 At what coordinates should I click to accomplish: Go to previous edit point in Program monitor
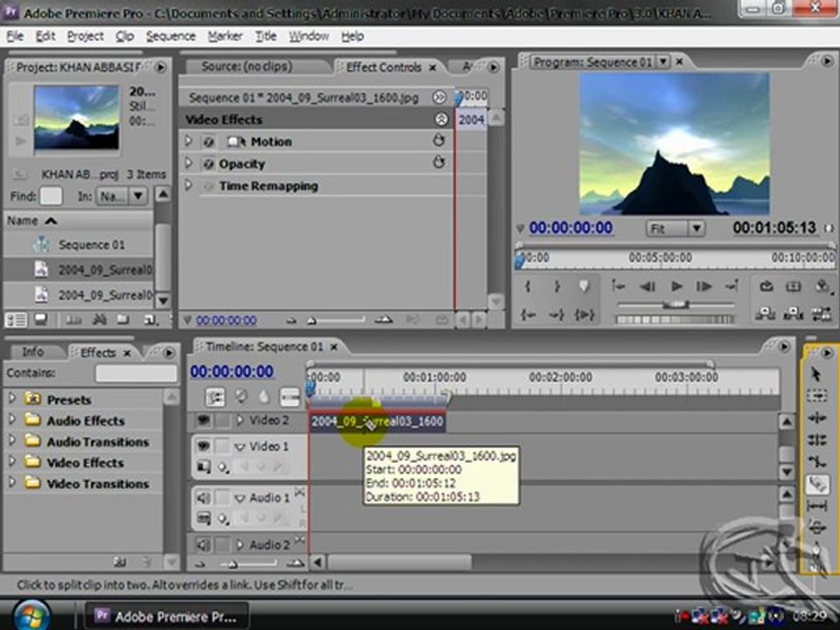tap(619, 287)
